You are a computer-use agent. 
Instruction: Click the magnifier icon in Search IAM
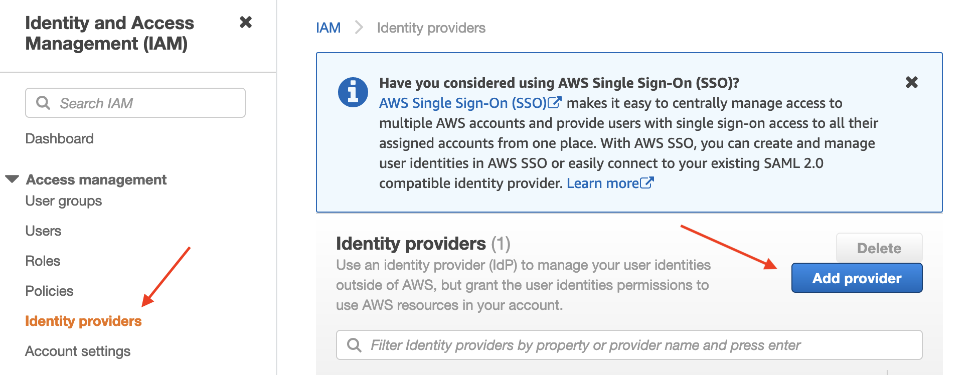(43, 103)
